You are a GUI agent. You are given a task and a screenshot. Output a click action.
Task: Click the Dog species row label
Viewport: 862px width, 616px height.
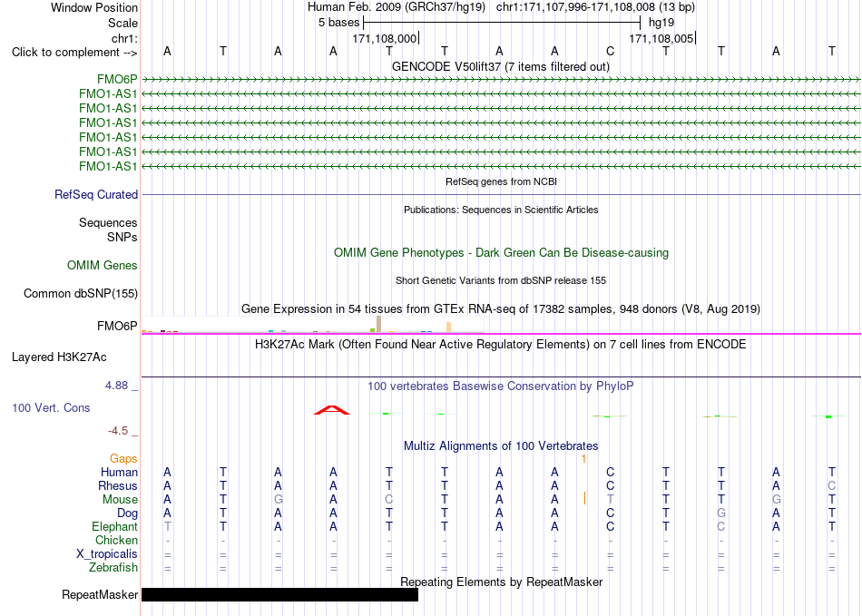[127, 513]
